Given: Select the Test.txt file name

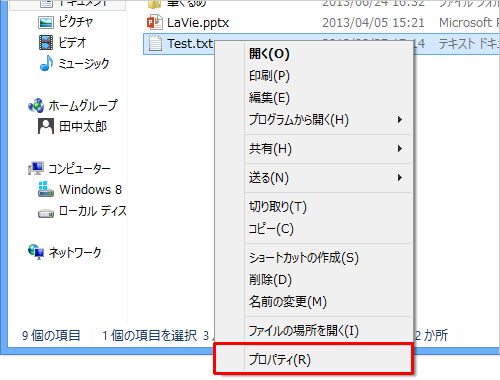Looking at the screenshot, I should point(190,43).
